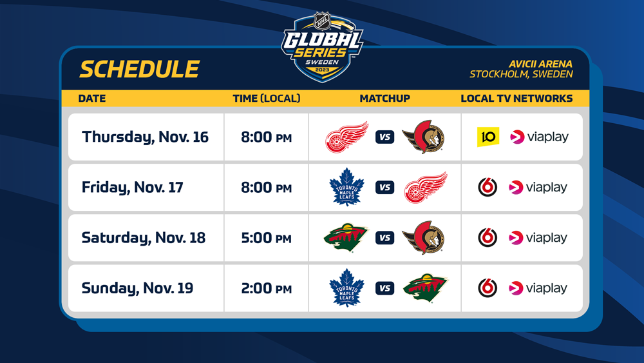Open Viaplay logo in Sunday row
Viewport: 644px width, 363px height.
(539, 288)
